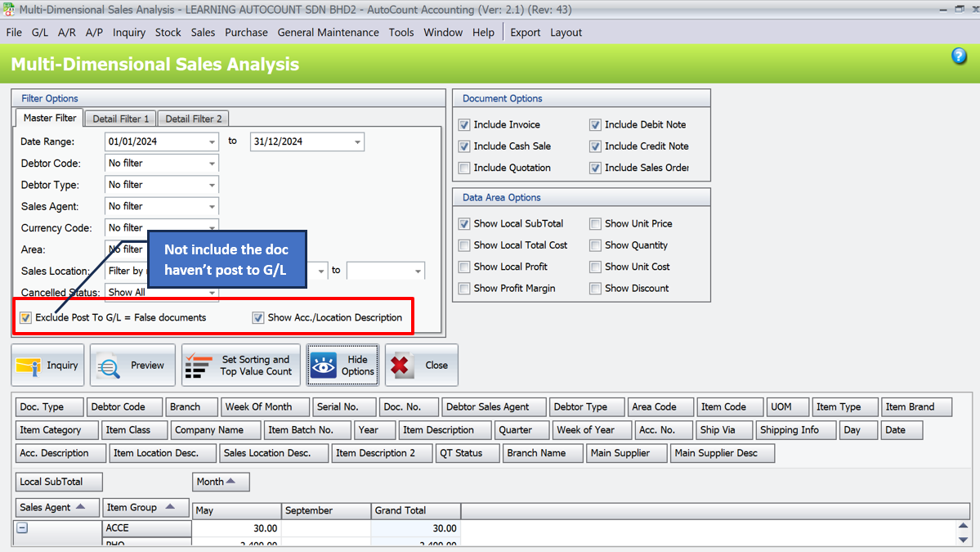Enable the Include Quotation checkbox
The width and height of the screenshot is (980, 552).
[464, 168]
